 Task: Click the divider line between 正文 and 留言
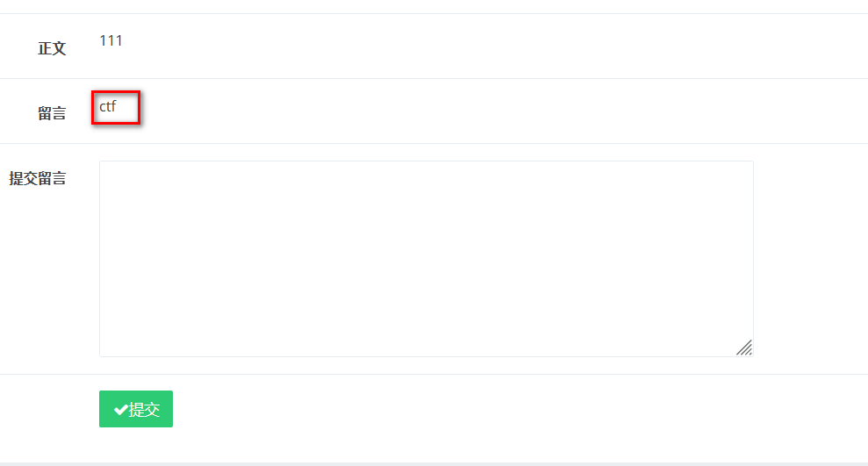click(x=434, y=79)
